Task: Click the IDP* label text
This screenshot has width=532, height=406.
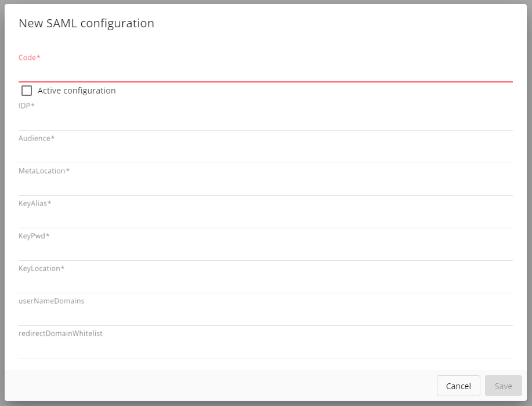Action: click(x=27, y=106)
